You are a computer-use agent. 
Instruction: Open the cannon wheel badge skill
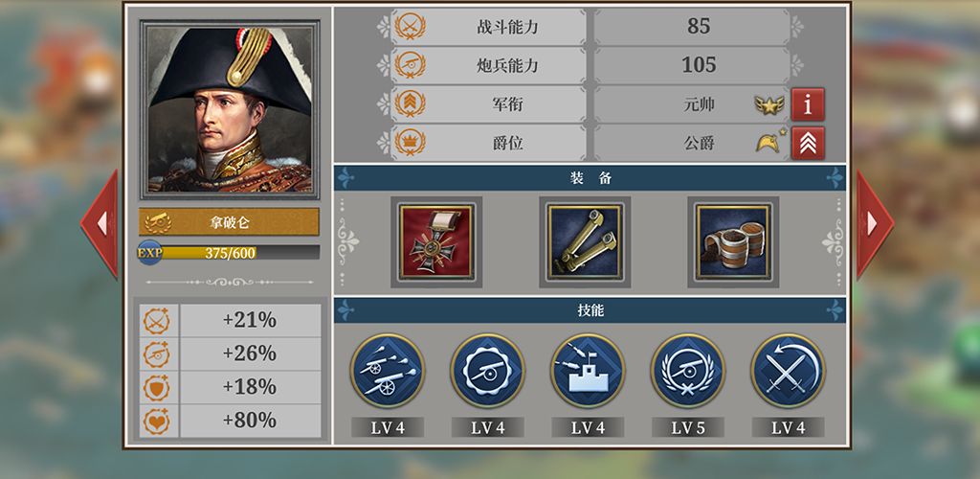487,371
